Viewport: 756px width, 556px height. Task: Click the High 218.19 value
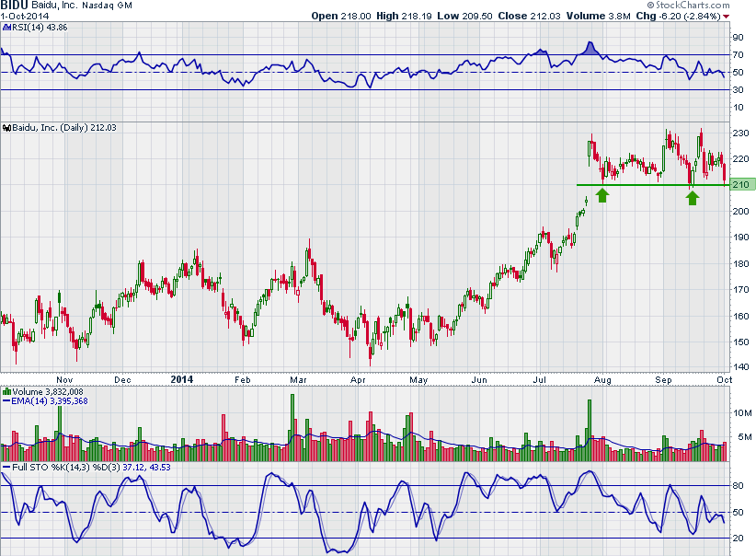click(x=404, y=16)
